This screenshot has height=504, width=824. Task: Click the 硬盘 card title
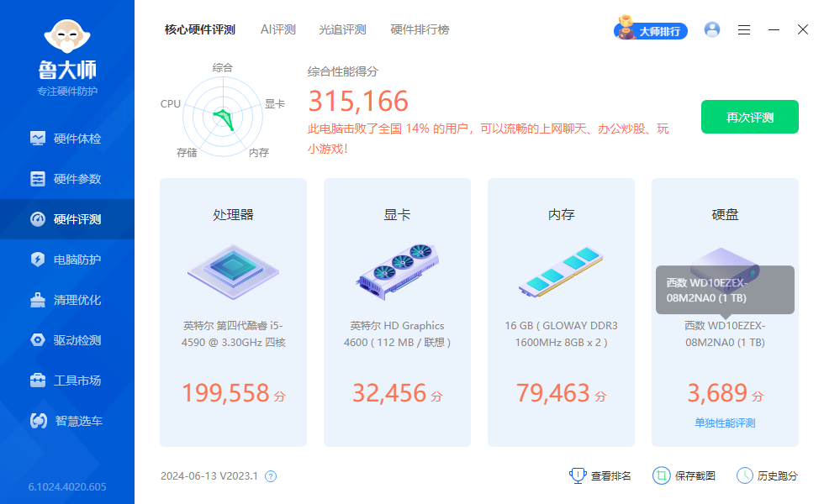pyautogui.click(x=725, y=215)
